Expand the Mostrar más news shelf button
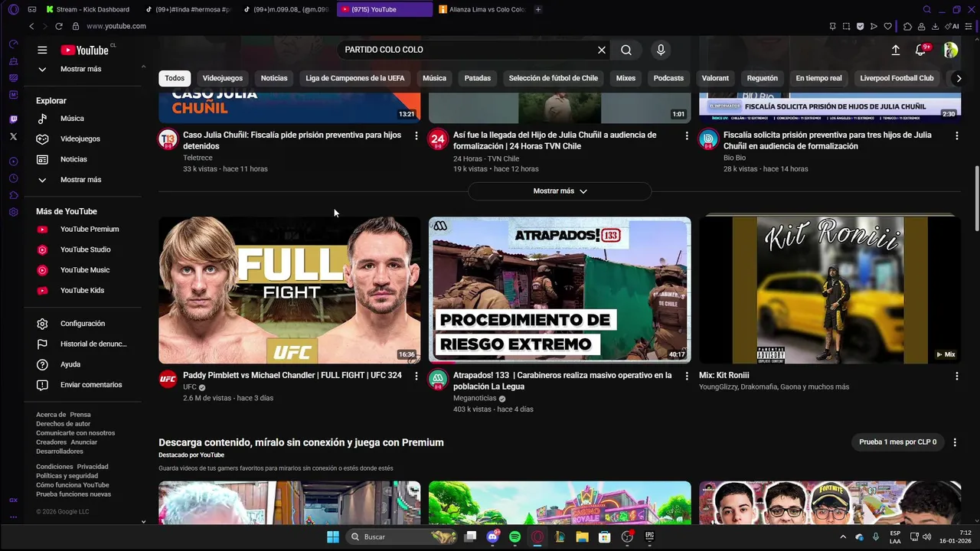 coord(560,191)
